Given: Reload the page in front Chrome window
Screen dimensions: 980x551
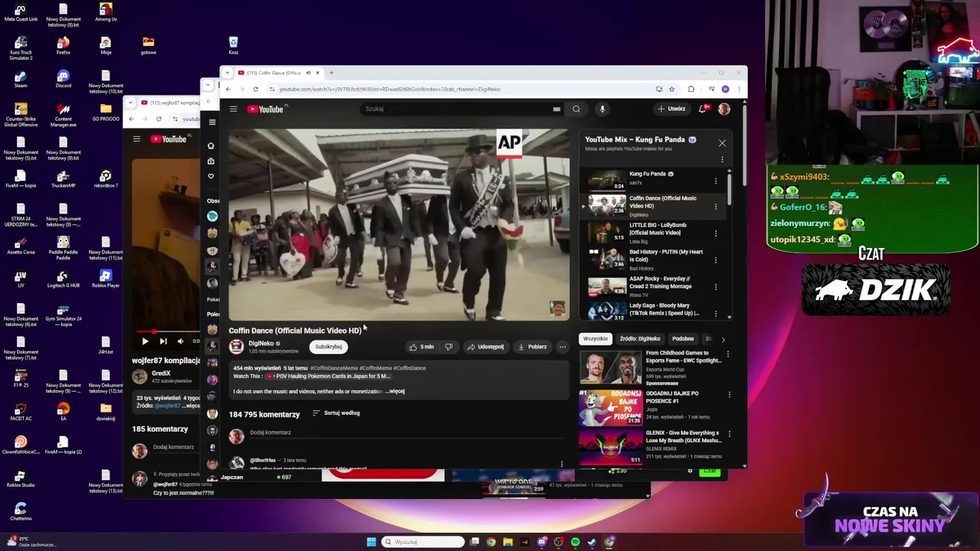Looking at the screenshot, I should point(256,89).
